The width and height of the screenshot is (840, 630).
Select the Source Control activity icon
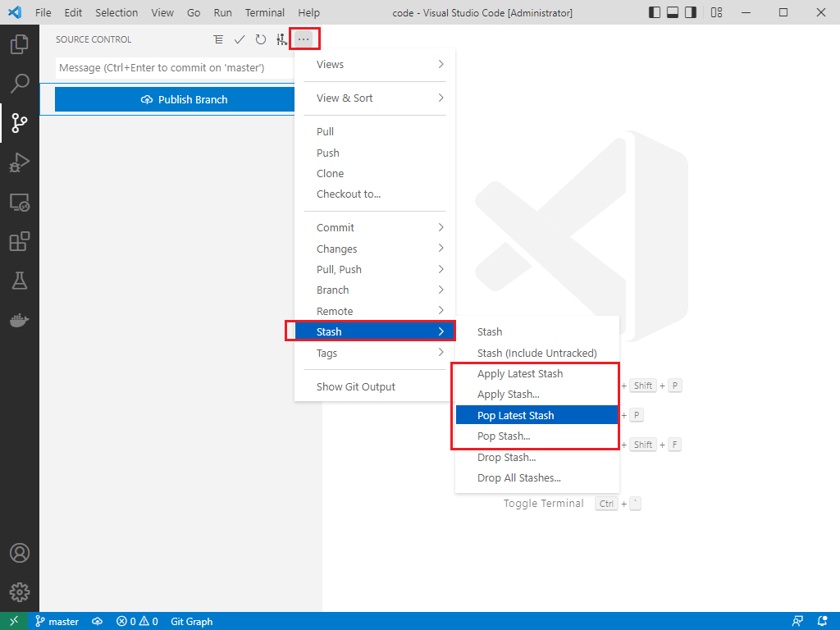click(20, 123)
